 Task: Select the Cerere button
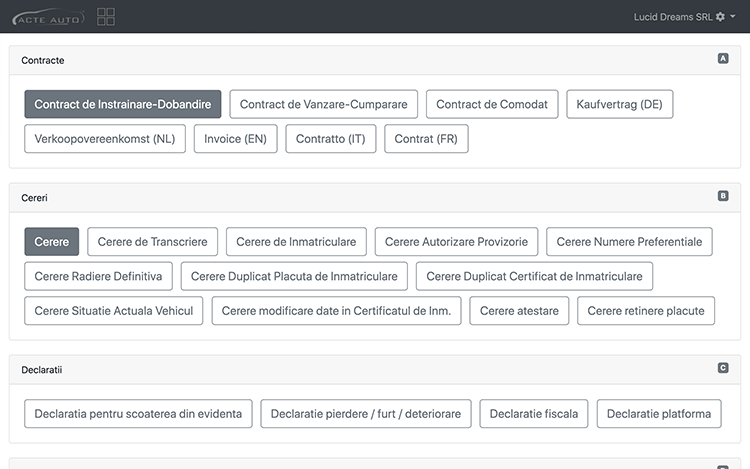coord(52,241)
